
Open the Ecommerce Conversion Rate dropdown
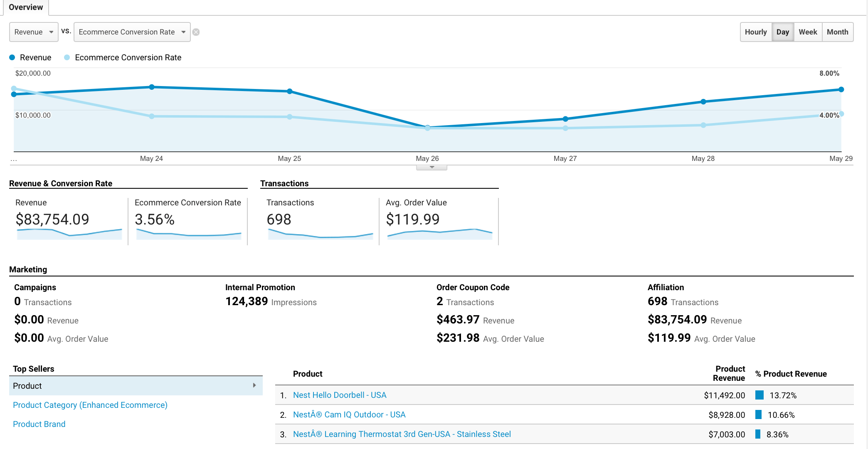(x=132, y=32)
